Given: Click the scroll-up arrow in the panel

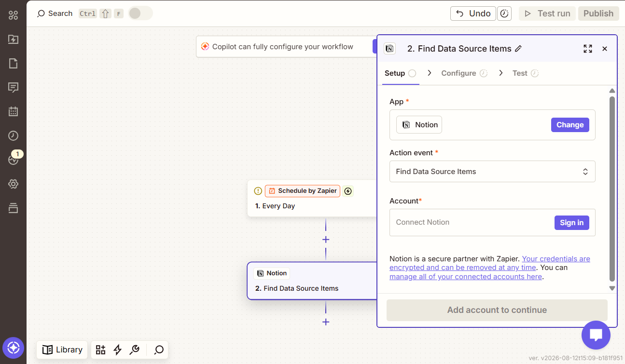Looking at the screenshot, I should click(x=612, y=91).
